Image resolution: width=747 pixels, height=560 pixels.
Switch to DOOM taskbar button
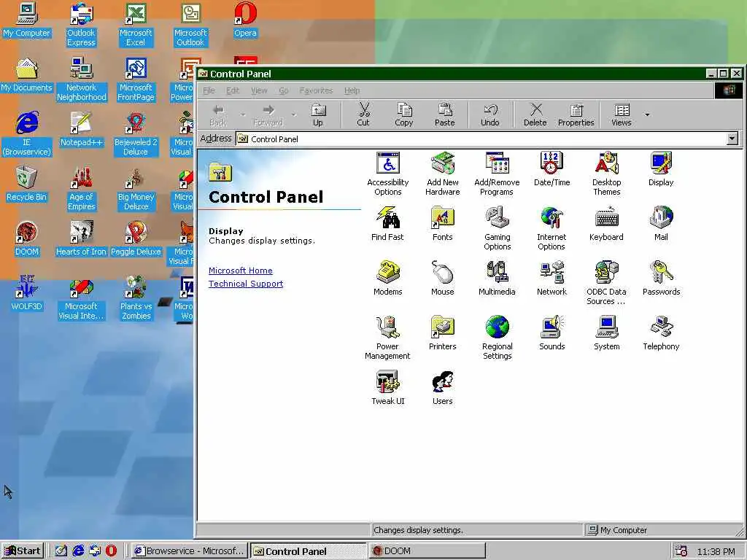coord(427,551)
